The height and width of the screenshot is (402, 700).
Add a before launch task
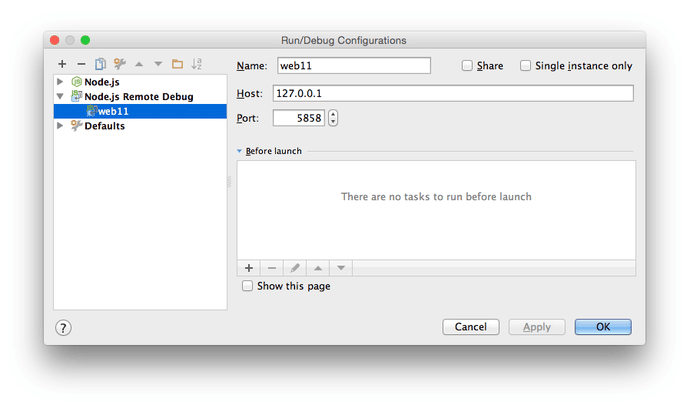[249, 268]
